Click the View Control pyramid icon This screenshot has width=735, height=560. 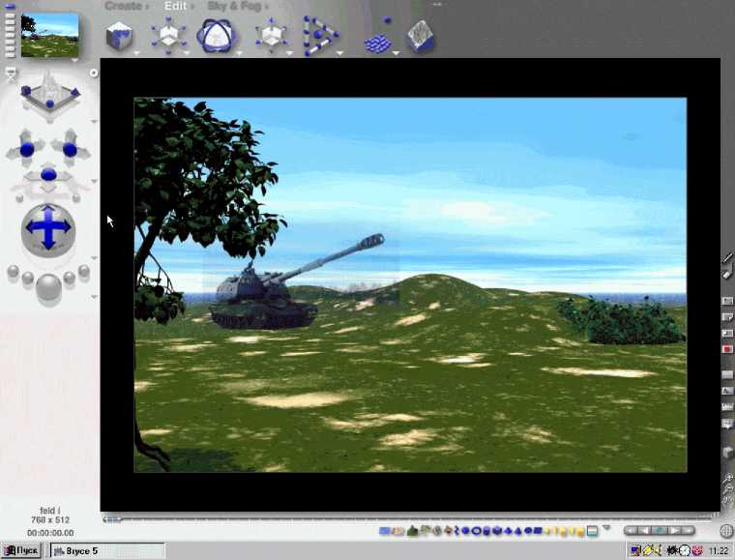click(50, 94)
